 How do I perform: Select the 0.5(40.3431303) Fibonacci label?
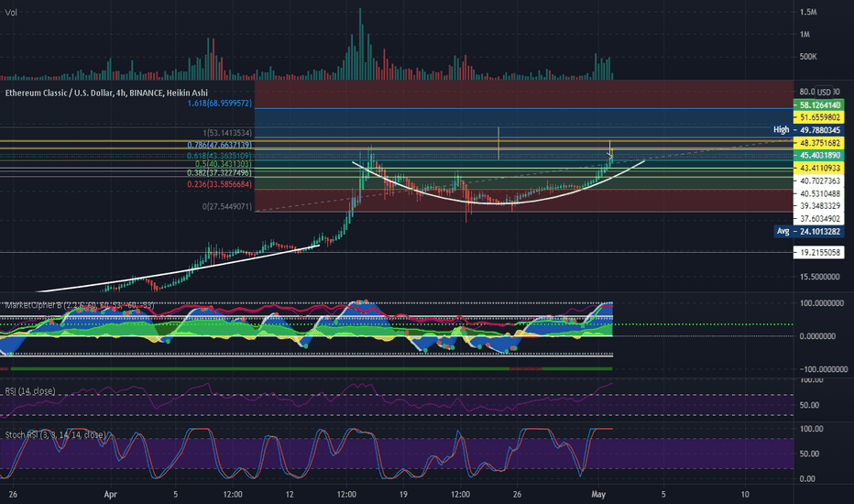click(x=224, y=164)
